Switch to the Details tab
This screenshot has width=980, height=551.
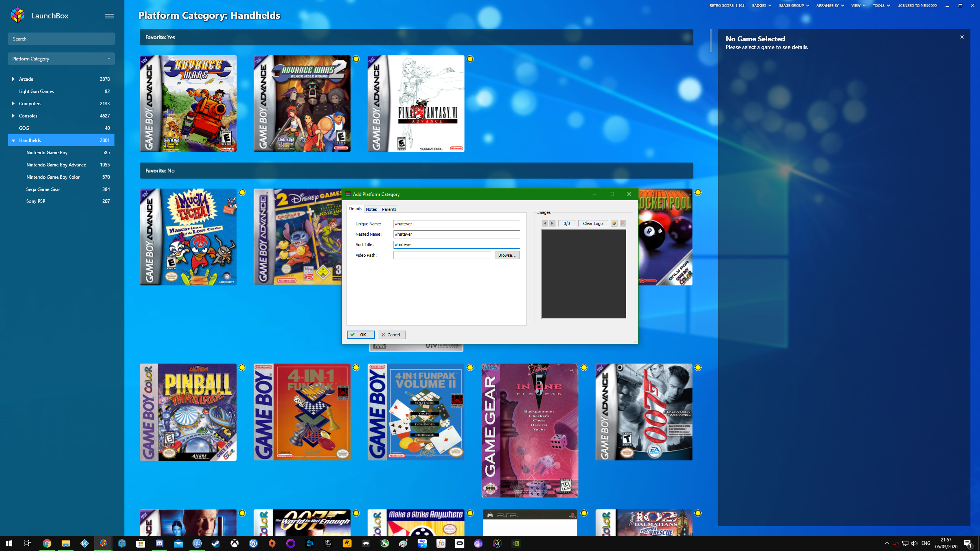355,209
